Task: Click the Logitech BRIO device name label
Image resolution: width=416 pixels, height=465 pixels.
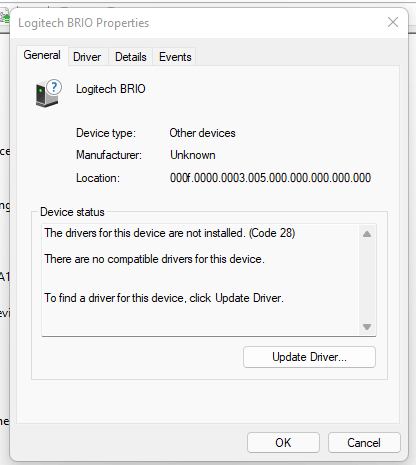Action: coord(111,89)
